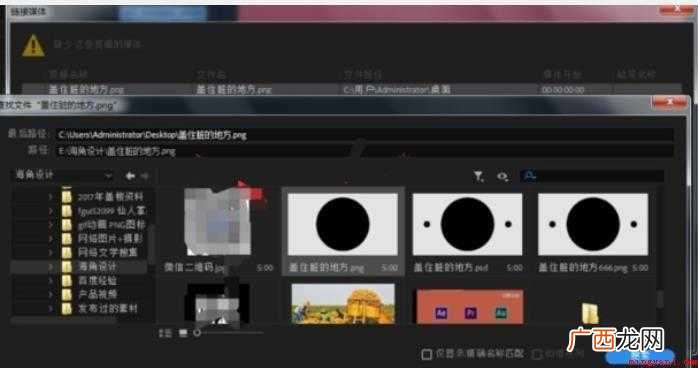Screen dimensions: 698x368
Task: Go back with the left arrow icon
Action: coord(130,176)
